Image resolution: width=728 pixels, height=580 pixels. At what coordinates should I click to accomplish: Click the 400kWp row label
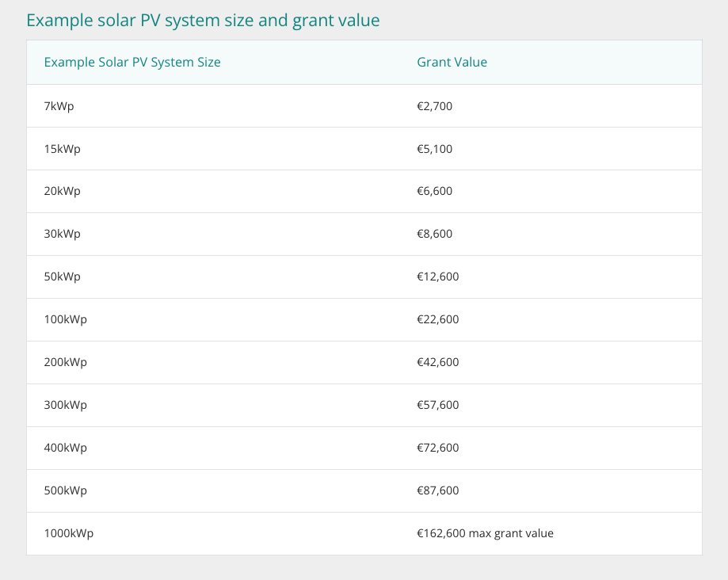point(66,448)
